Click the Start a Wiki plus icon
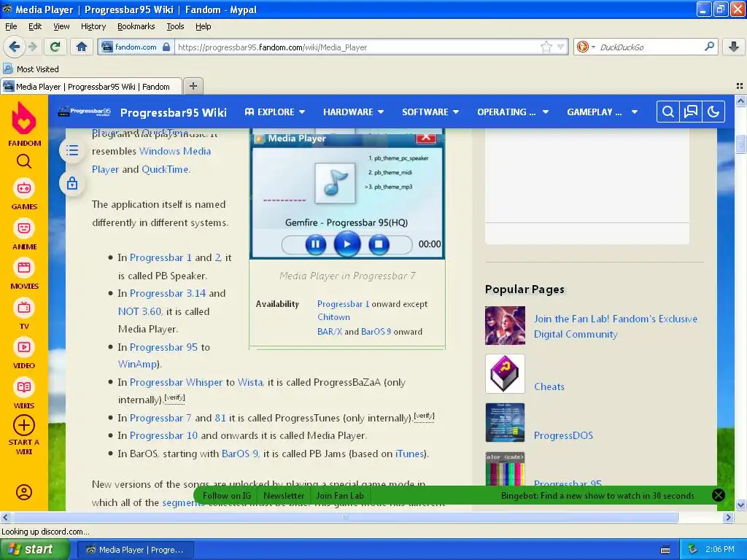 [x=24, y=425]
